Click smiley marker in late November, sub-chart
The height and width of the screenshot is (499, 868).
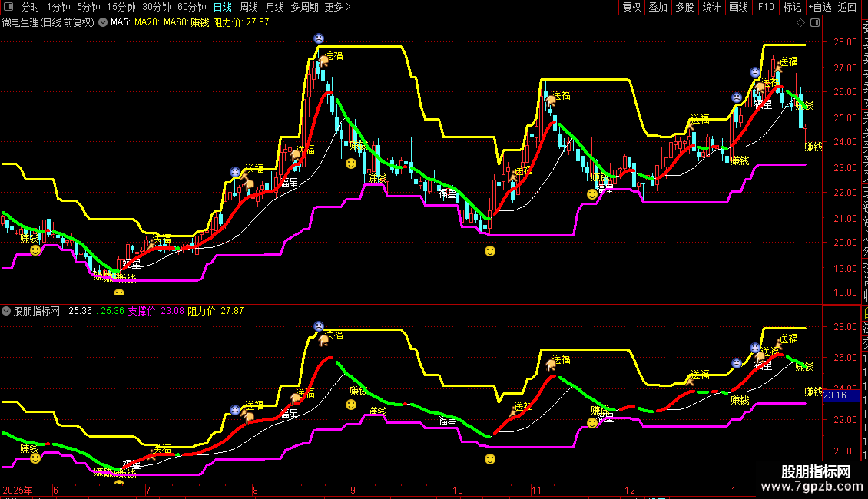click(592, 423)
